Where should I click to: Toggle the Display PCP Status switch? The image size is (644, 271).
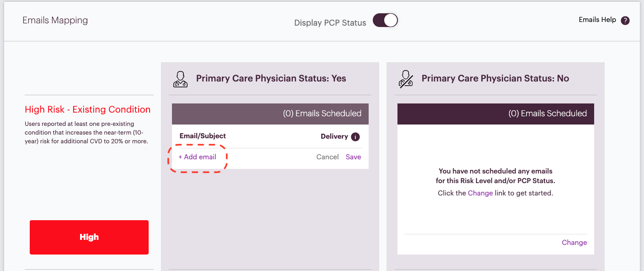(385, 21)
